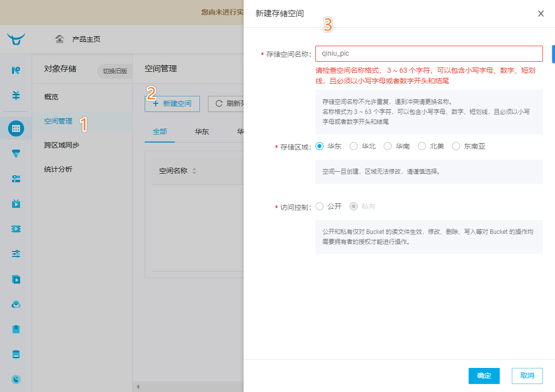Click the red name format error message
Image resolution: width=555 pixels, height=392 pixels.
pyautogui.click(x=425, y=76)
